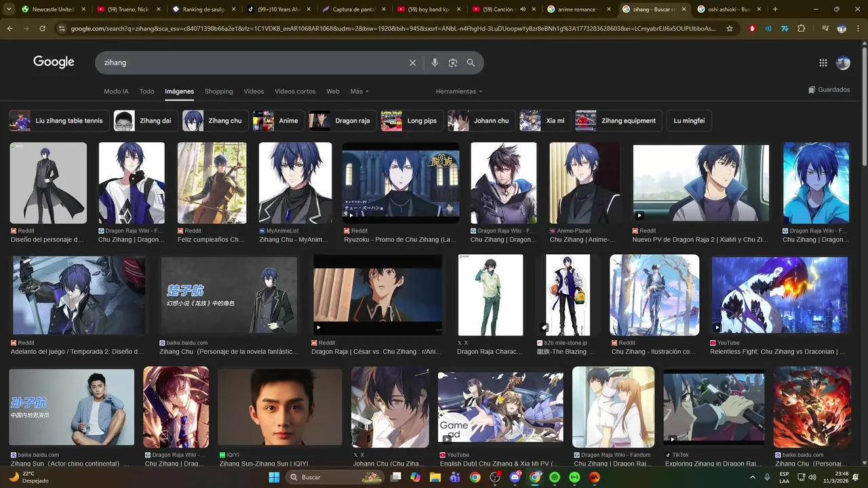The height and width of the screenshot is (488, 868).
Task: Open the EA app in the taskbar
Action: pyautogui.click(x=595, y=477)
